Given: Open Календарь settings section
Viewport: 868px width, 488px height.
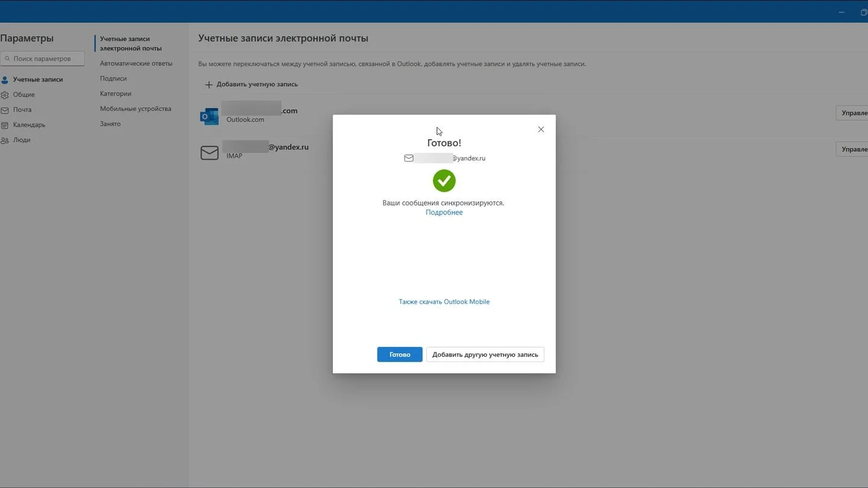Looking at the screenshot, I should pyautogui.click(x=29, y=125).
